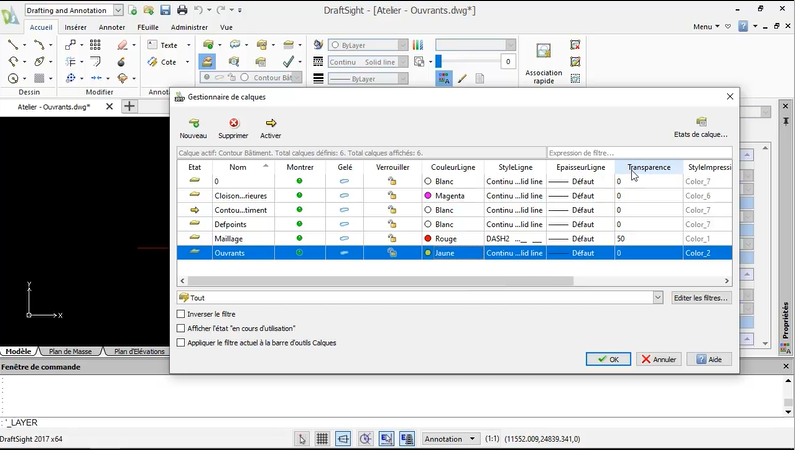Open Etats de calque icon

tap(701, 122)
